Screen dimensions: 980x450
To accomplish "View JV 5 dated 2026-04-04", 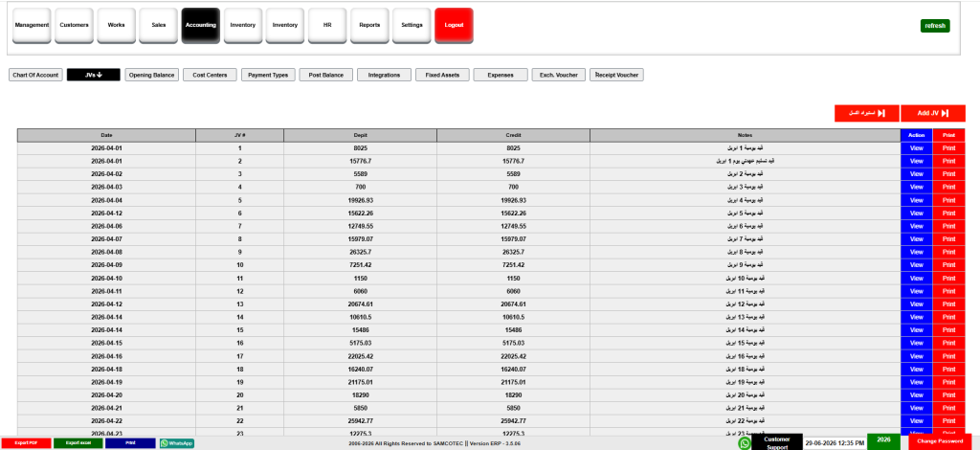I will [x=916, y=200].
